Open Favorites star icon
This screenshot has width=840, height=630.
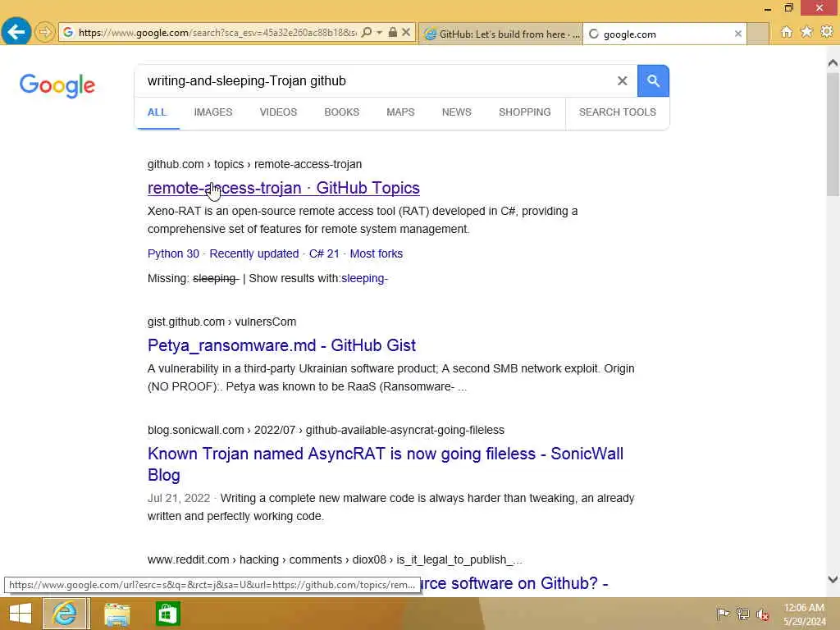806,32
